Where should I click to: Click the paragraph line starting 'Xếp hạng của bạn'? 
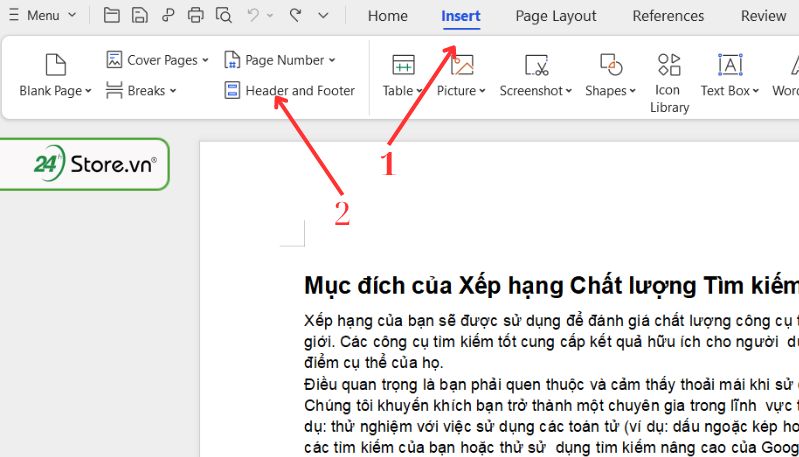pos(551,321)
